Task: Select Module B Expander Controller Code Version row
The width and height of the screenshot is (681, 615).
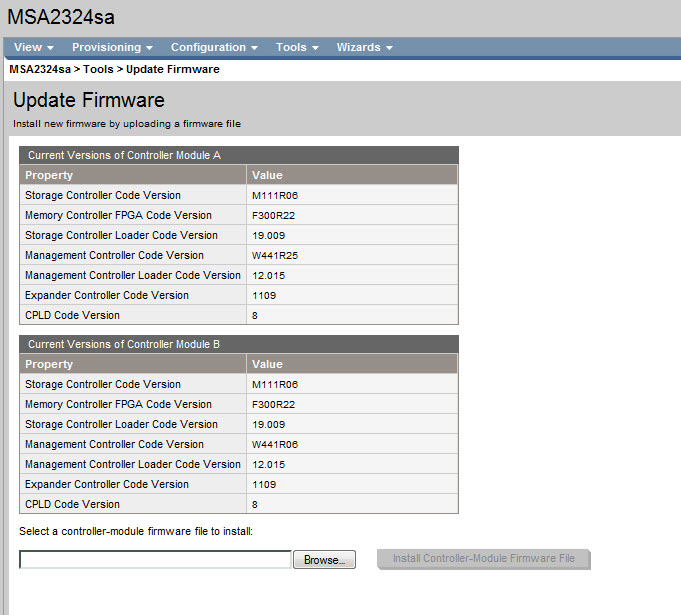Action: coord(239,484)
